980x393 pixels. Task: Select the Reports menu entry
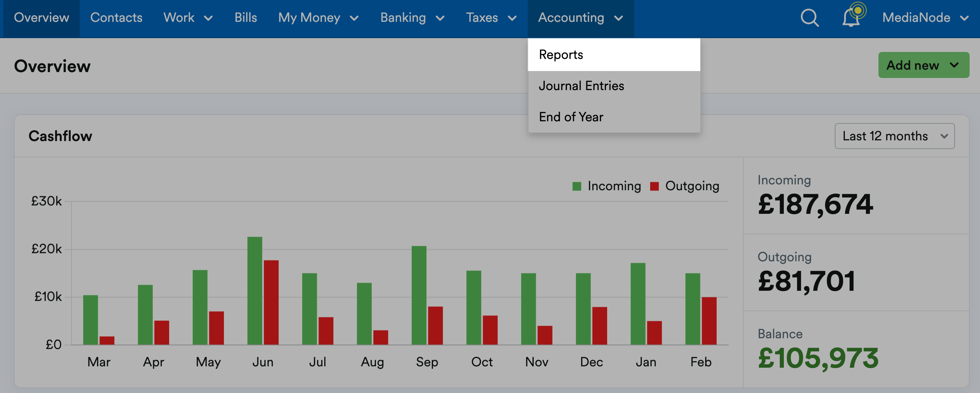(561, 55)
